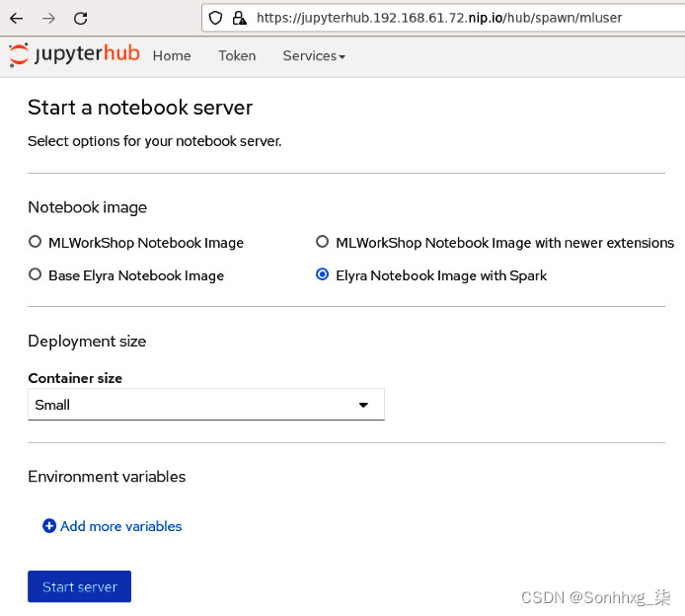Select Base Elyra Notebook Image option
This screenshot has height=616, width=685.
[35, 274]
